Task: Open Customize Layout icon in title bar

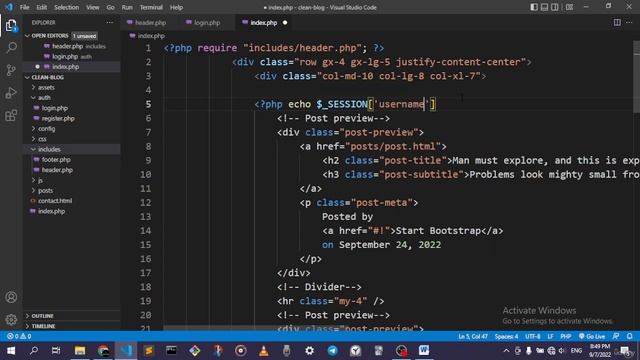Action: 569,7
